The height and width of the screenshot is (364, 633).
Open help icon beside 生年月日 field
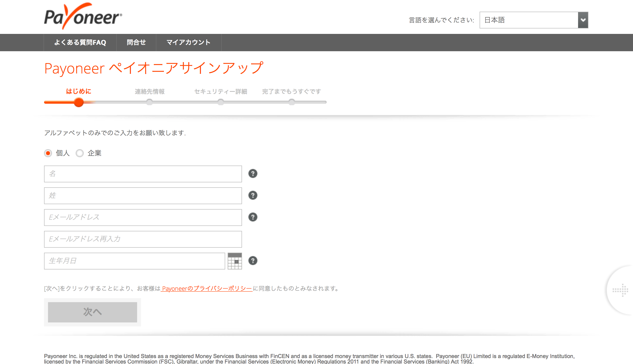tap(253, 261)
